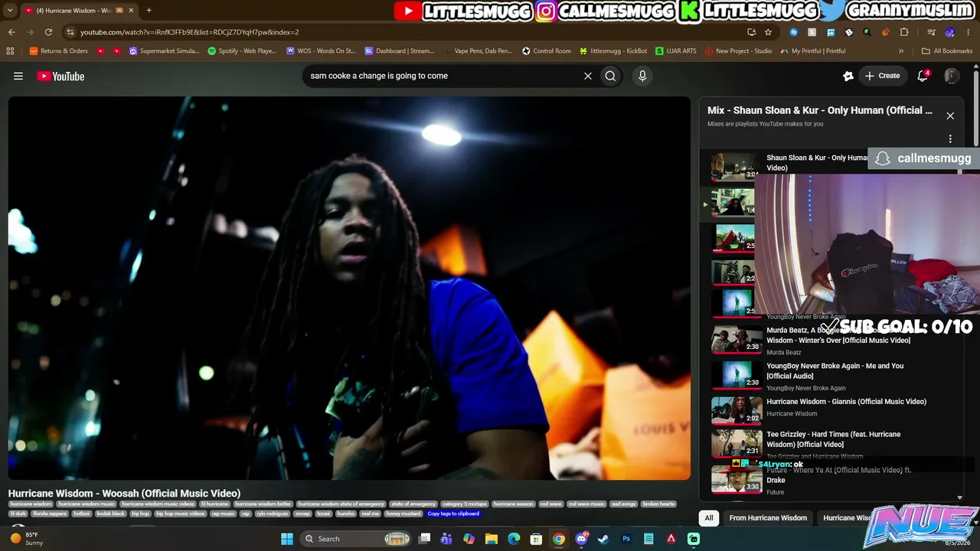Image resolution: width=980 pixels, height=551 pixels.
Task: Open the Supermarket Simula... bookmark
Action: (165, 51)
